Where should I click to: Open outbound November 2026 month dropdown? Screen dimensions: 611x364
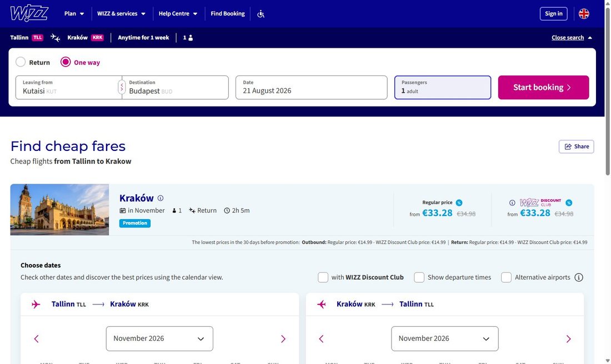[159, 338]
